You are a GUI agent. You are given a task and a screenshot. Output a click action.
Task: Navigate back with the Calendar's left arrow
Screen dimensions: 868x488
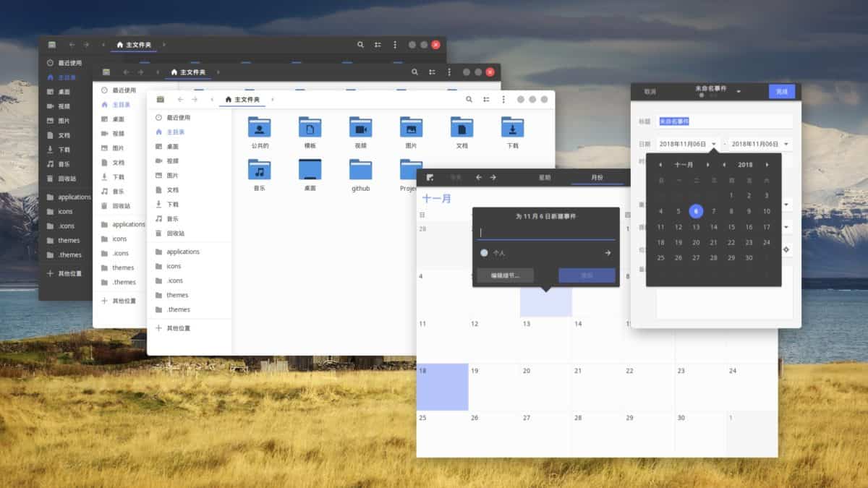point(478,177)
